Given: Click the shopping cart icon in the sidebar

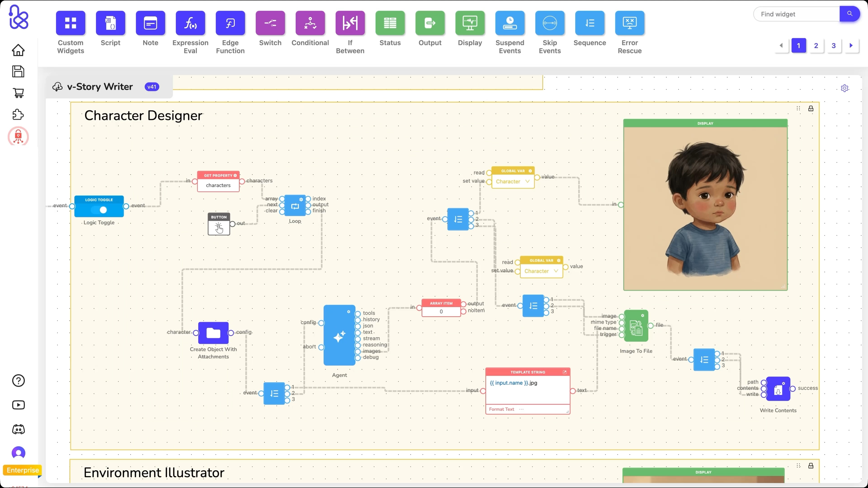Looking at the screenshot, I should (x=19, y=93).
